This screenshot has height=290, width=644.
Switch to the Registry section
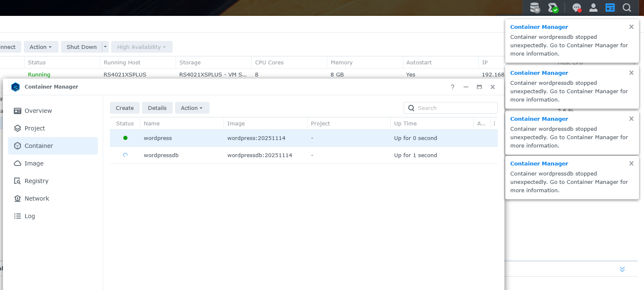(x=36, y=181)
